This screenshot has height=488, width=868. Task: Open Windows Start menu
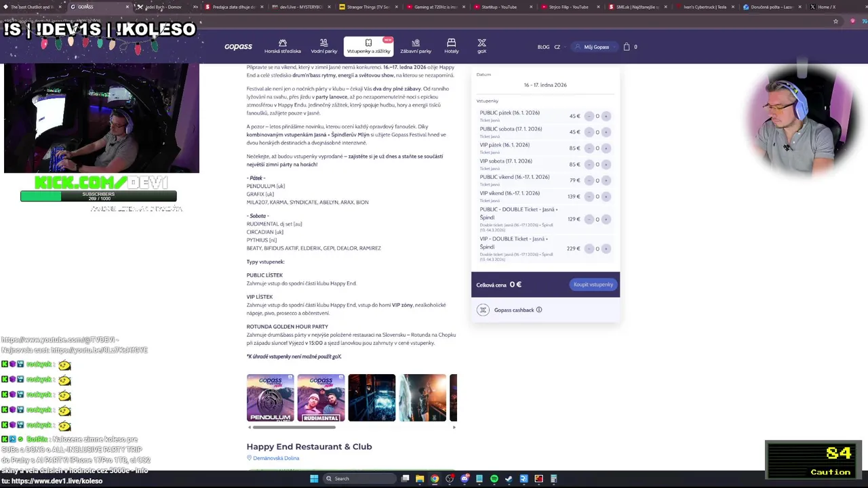point(314,479)
